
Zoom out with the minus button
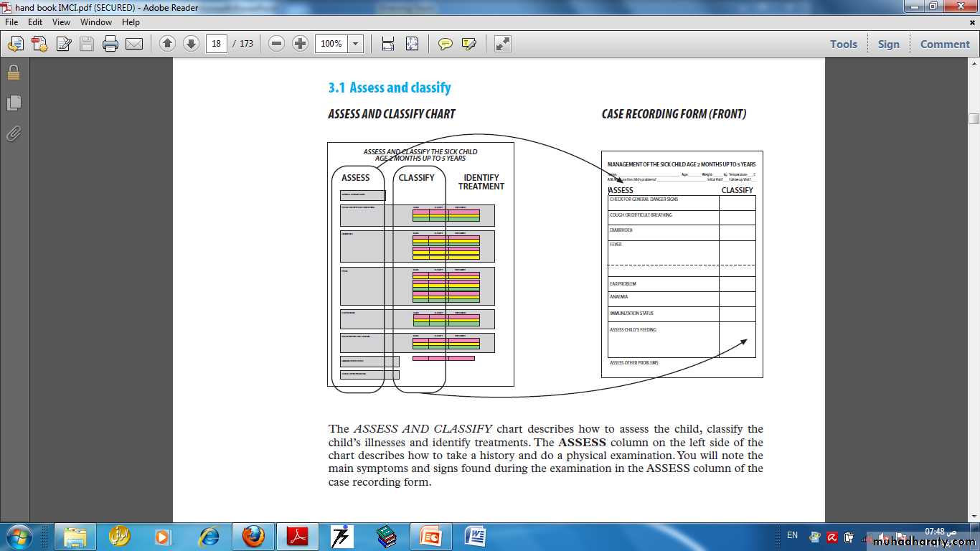[277, 44]
